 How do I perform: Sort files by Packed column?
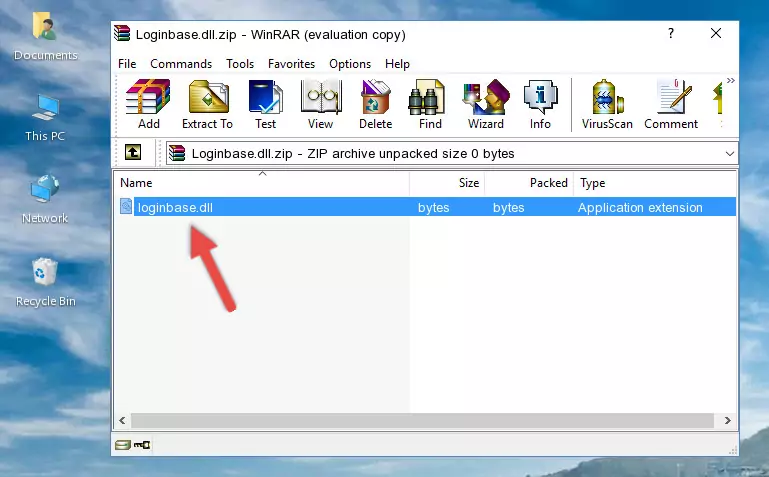[548, 183]
